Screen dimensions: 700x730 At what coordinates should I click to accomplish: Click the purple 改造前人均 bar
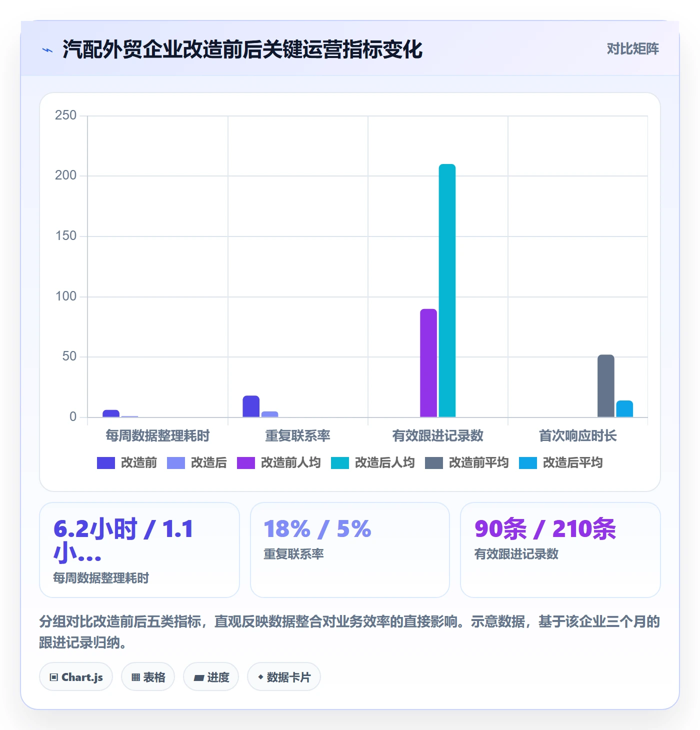pyautogui.click(x=428, y=363)
